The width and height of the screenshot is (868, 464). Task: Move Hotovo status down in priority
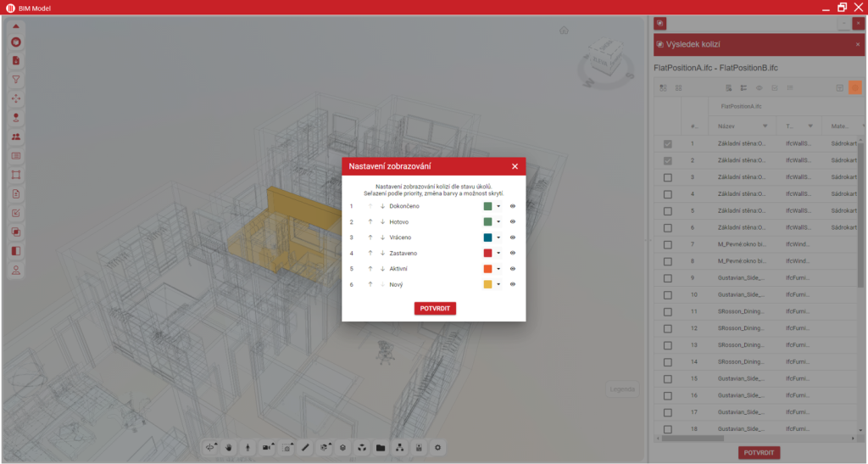pyautogui.click(x=382, y=221)
